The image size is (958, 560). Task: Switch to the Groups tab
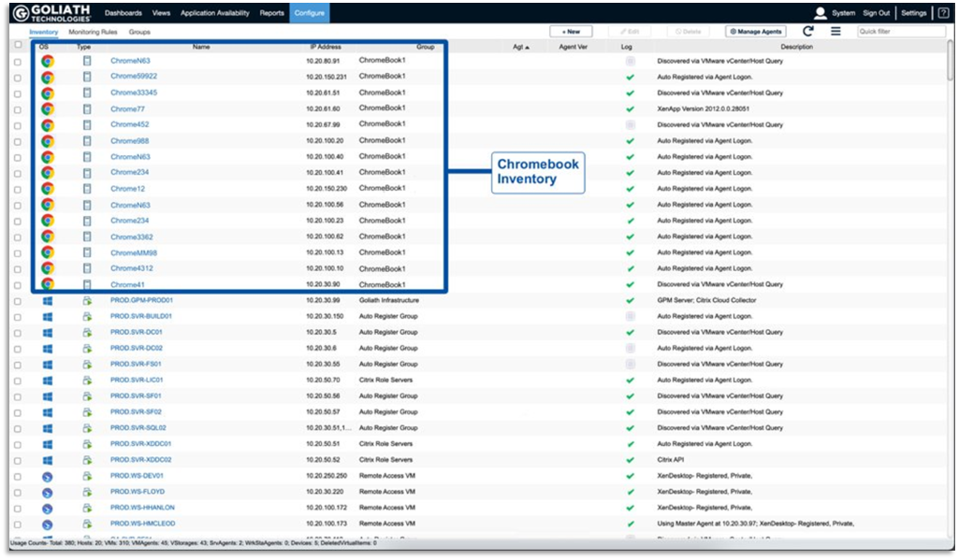pyautogui.click(x=139, y=32)
